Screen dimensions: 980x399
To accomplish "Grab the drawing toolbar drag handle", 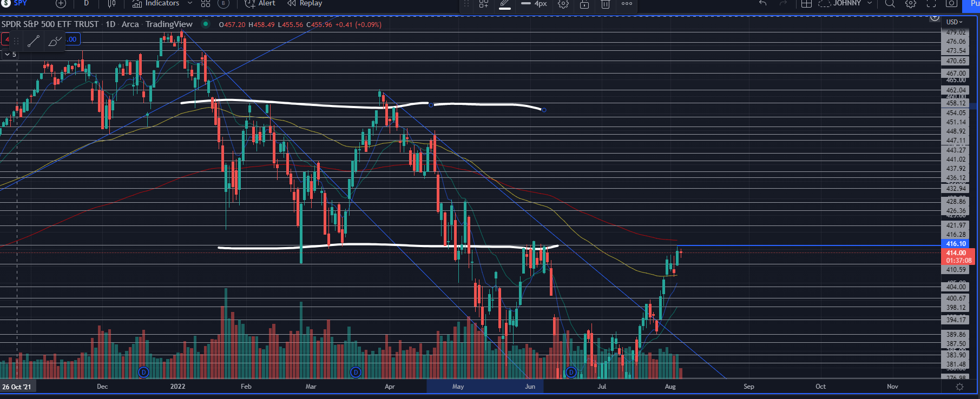I will tap(467, 4).
